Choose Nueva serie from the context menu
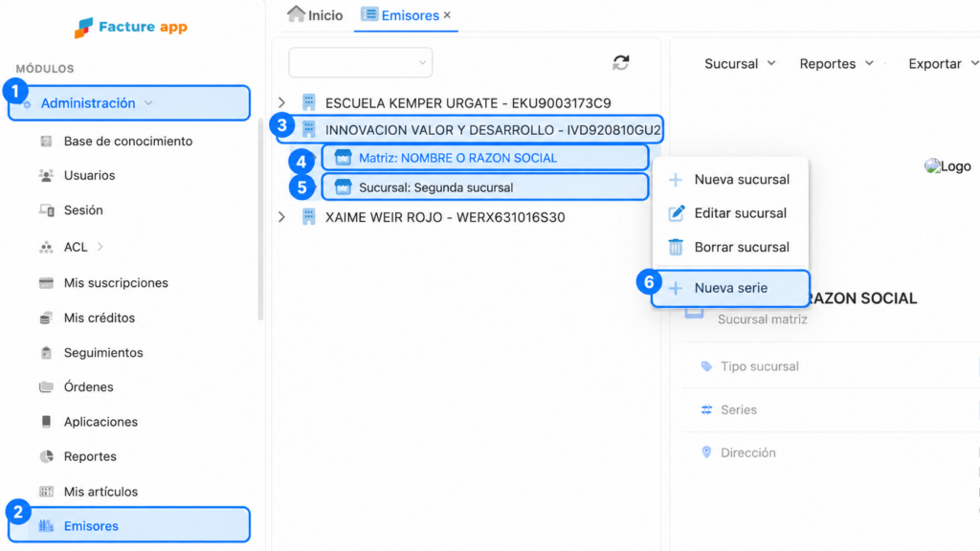 pyautogui.click(x=730, y=288)
